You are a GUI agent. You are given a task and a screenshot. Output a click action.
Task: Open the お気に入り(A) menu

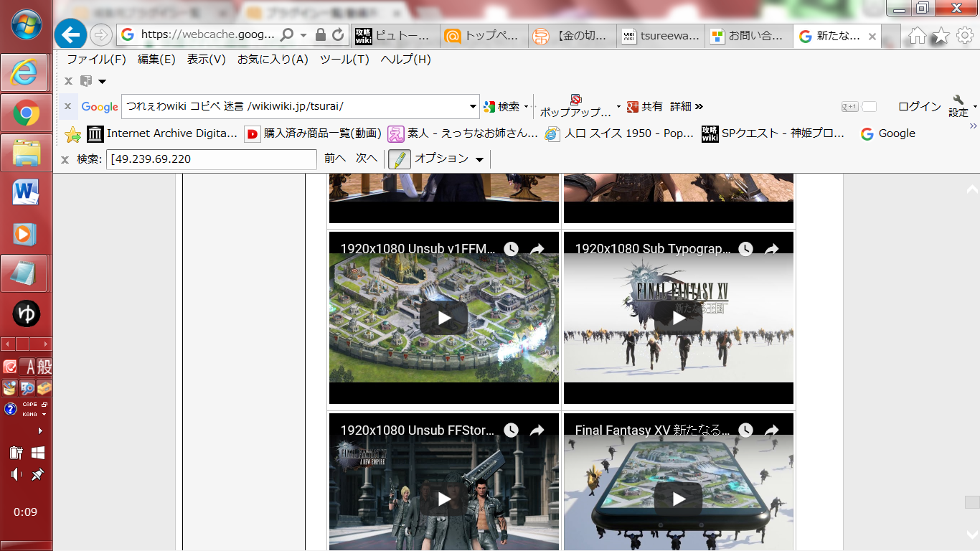pos(273,60)
